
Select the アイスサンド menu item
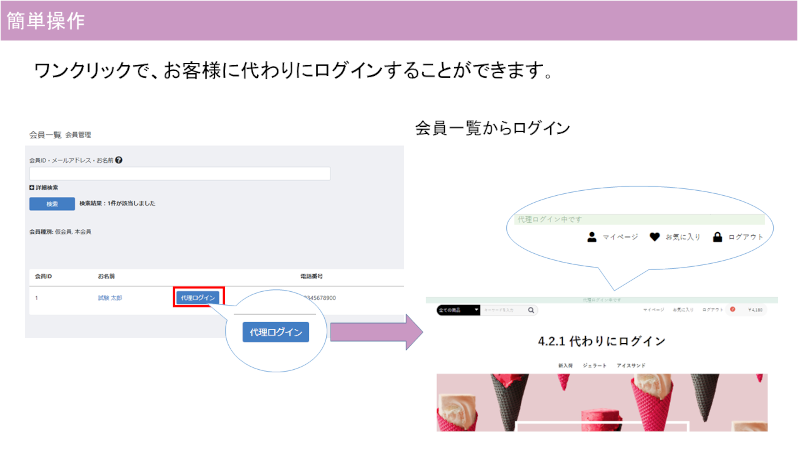coord(634,366)
